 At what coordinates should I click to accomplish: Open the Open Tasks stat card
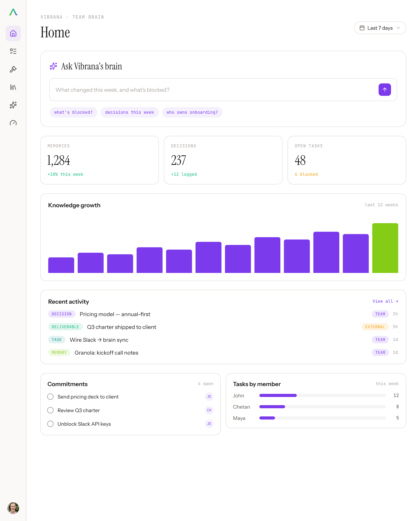coord(347,160)
